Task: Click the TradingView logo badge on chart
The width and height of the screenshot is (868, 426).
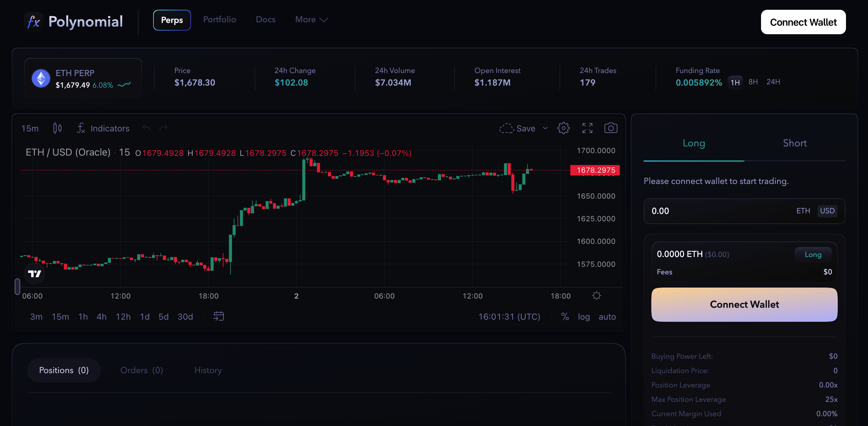Action: tap(34, 273)
